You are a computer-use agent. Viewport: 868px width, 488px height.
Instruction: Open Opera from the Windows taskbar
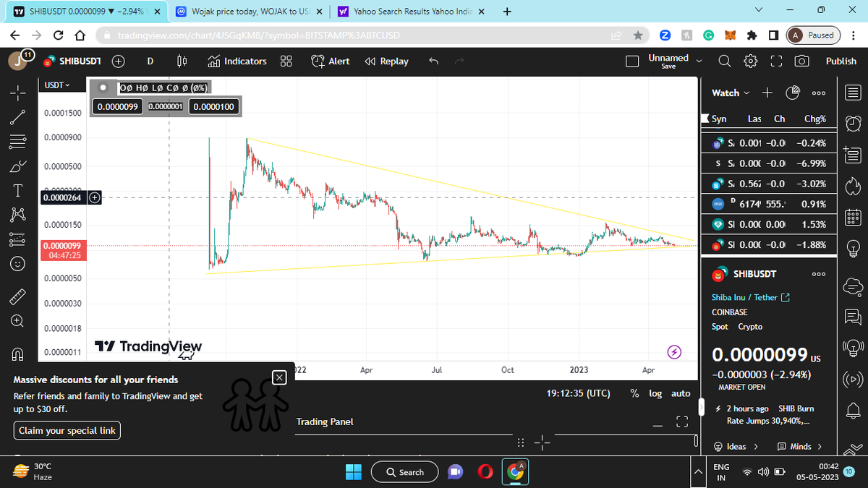click(x=485, y=472)
